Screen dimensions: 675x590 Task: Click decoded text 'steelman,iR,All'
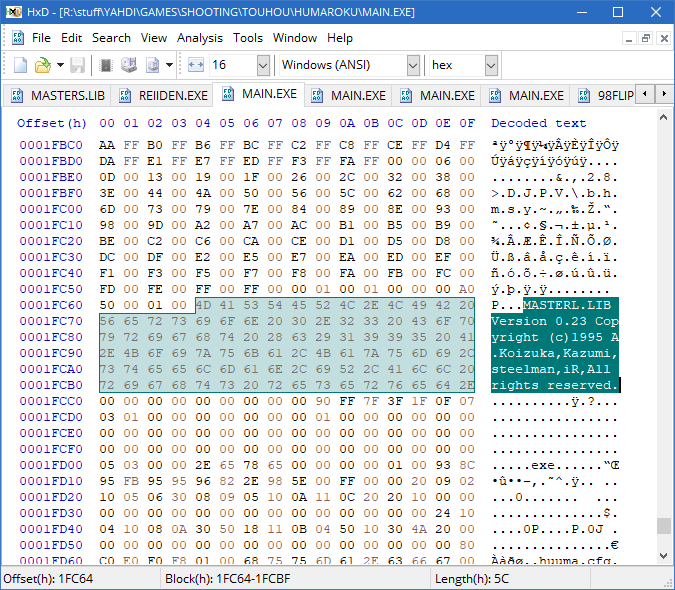click(551, 369)
